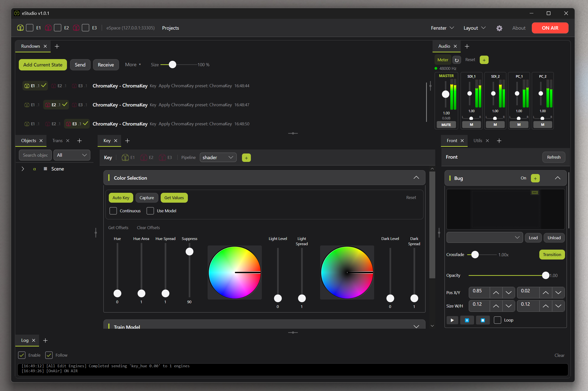Open the settings gear in top bar
The image size is (588, 391).
click(x=499, y=28)
